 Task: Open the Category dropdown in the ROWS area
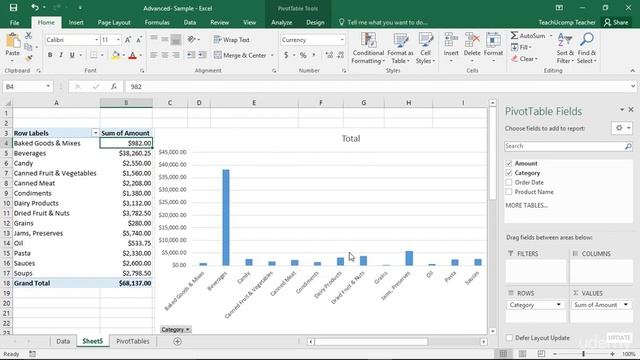559,305
